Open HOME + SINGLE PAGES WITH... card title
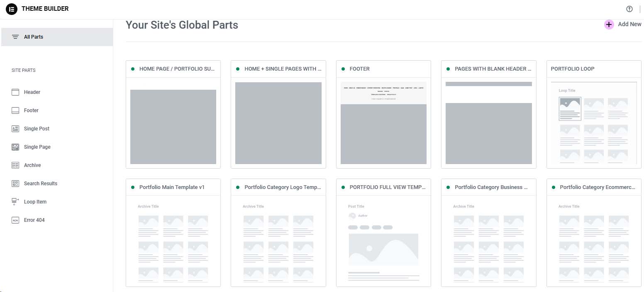644x292 pixels. (283, 69)
